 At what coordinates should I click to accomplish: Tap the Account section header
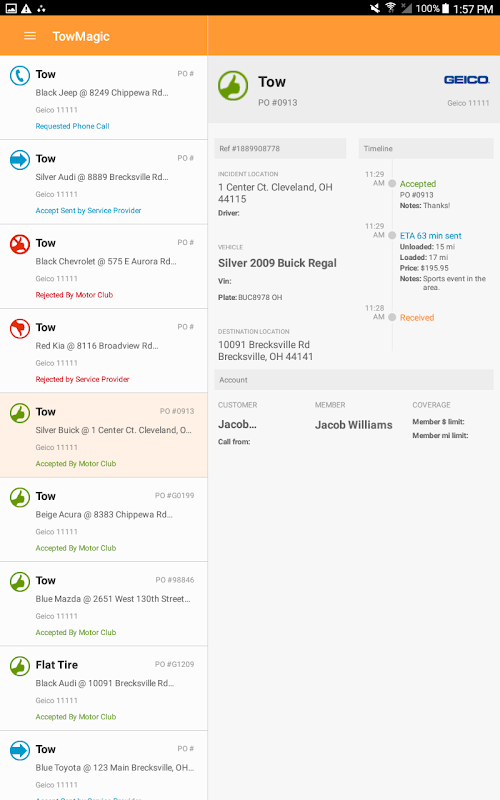coord(354,380)
